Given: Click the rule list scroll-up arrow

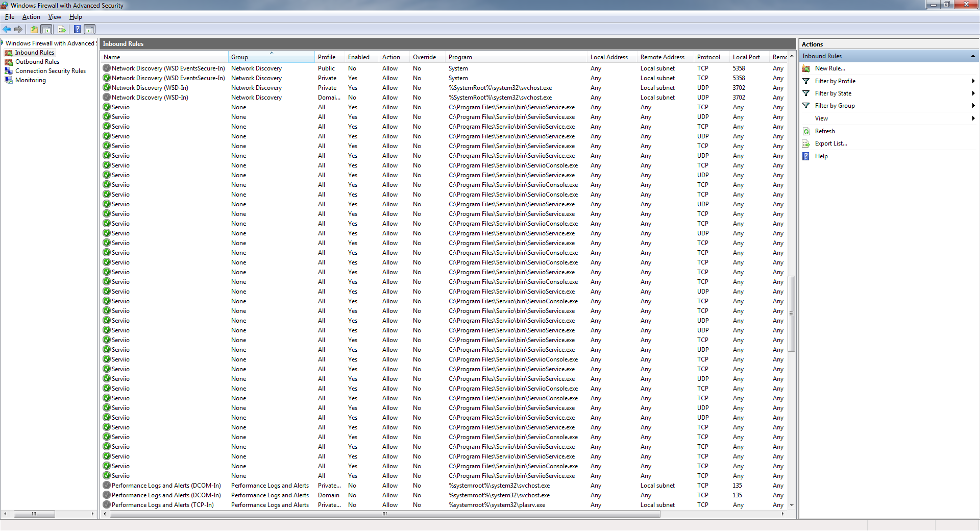Looking at the screenshot, I should click(792, 56).
